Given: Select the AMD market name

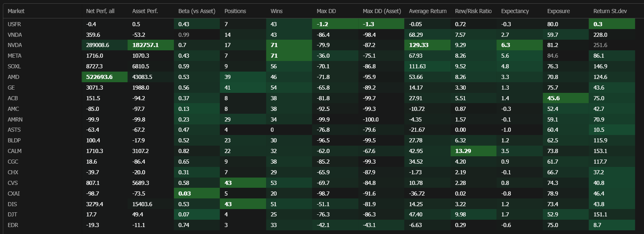Looking at the screenshot, I should [x=14, y=77].
